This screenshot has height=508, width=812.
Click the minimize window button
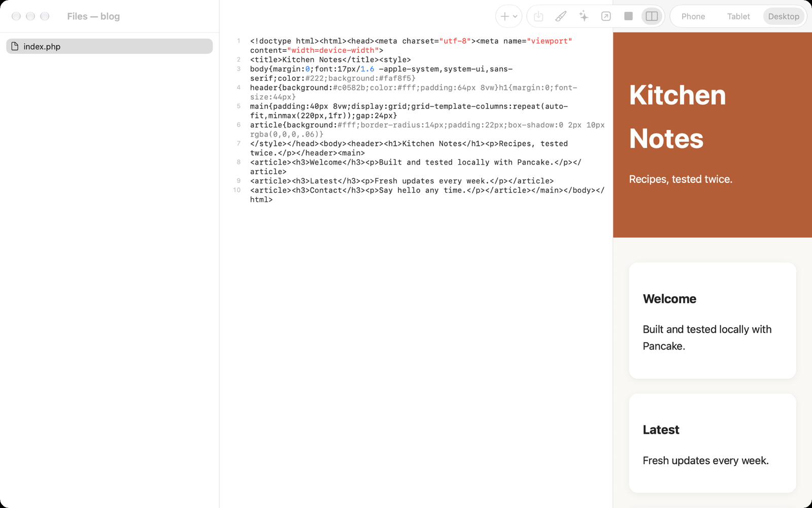pos(30,16)
